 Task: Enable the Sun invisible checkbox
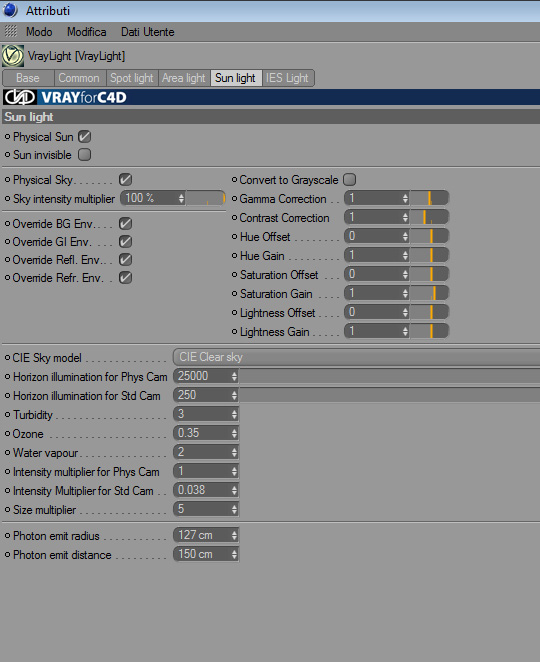pyautogui.click(x=84, y=155)
